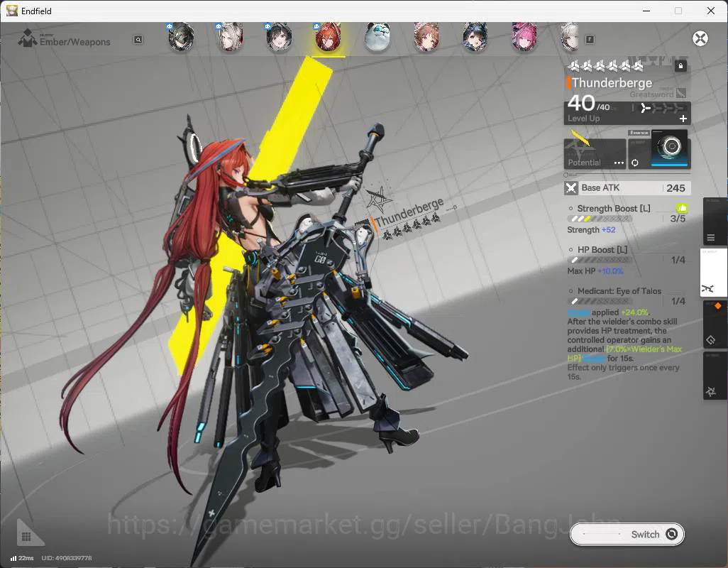
Task: Click the 3/5 Strength Boost rank counter
Action: click(678, 219)
